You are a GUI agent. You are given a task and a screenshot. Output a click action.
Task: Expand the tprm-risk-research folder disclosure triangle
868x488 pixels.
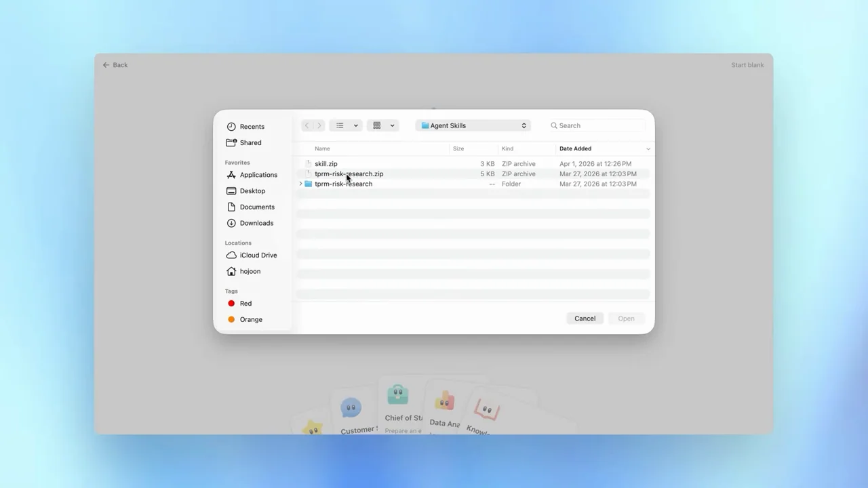(x=300, y=184)
